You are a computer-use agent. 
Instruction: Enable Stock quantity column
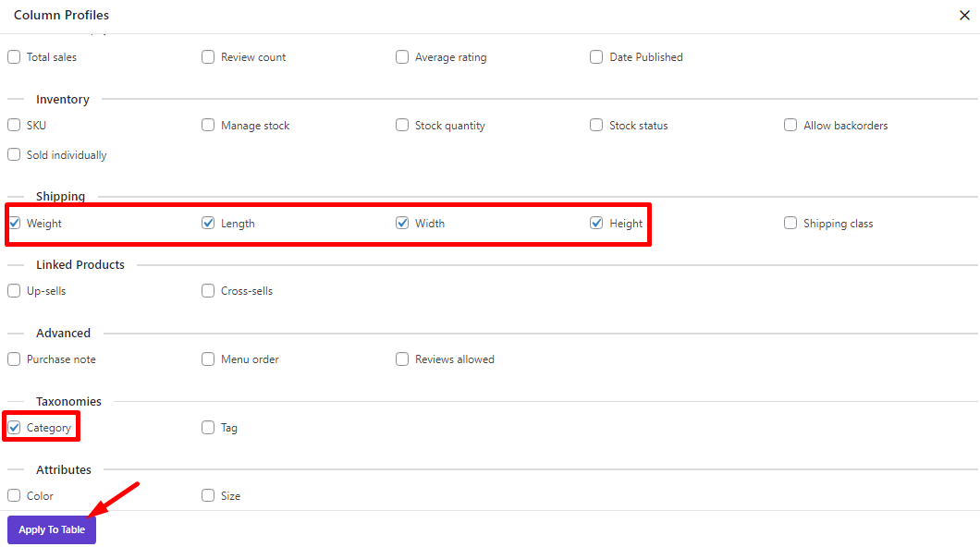(402, 125)
